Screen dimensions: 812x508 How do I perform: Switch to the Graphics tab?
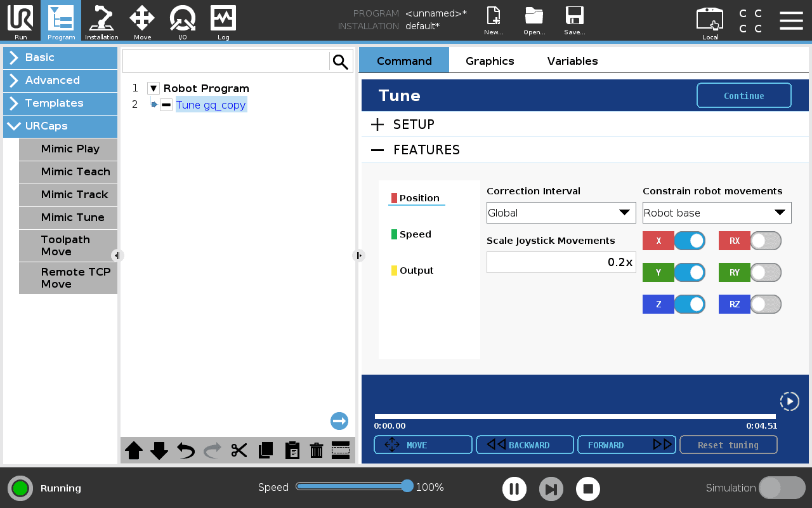tap(490, 61)
